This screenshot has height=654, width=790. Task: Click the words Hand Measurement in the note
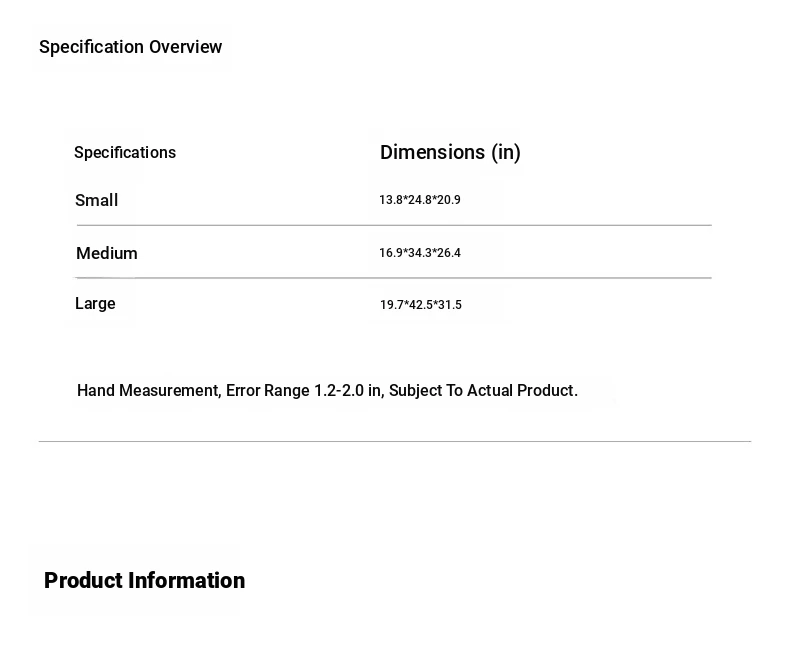(x=148, y=391)
